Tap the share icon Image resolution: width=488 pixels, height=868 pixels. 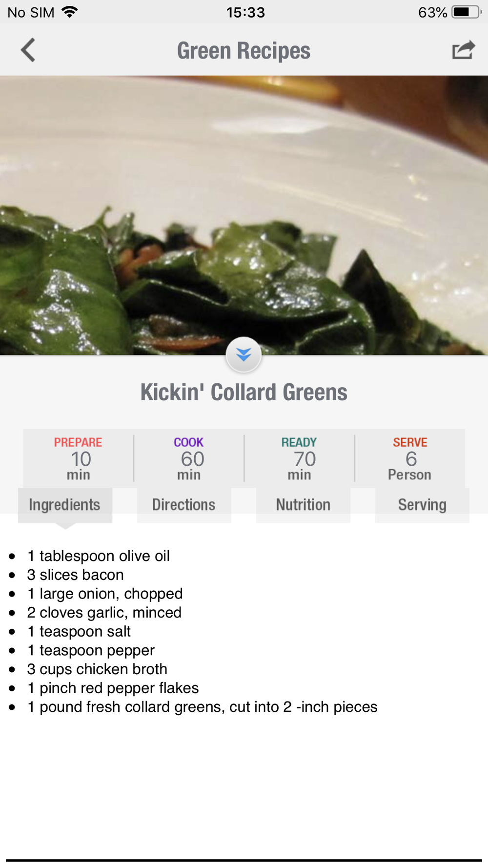pyautogui.click(x=463, y=50)
